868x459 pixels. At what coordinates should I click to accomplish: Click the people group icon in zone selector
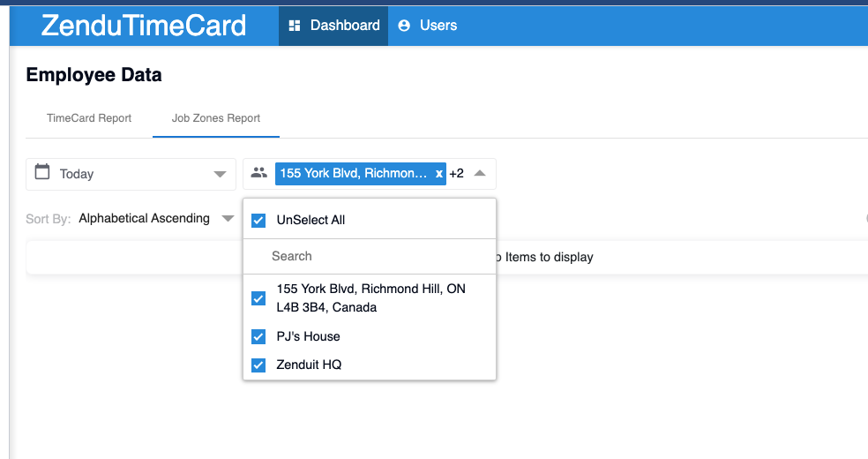click(258, 173)
